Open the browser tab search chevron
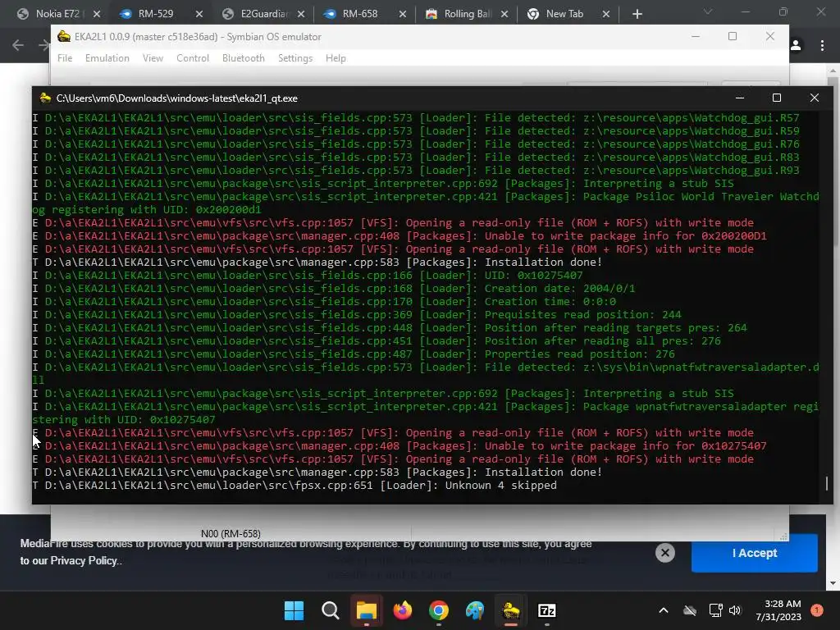The height and width of the screenshot is (630, 840). (708, 11)
